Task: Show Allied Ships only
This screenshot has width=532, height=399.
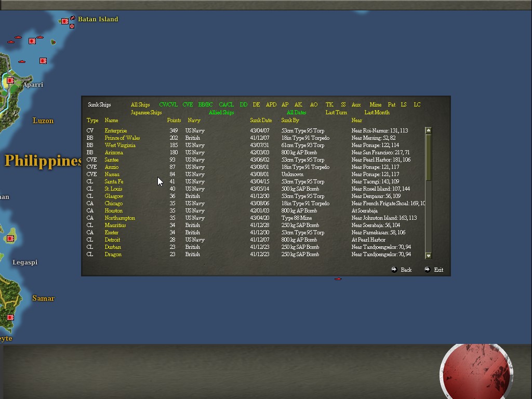Action: (221, 113)
